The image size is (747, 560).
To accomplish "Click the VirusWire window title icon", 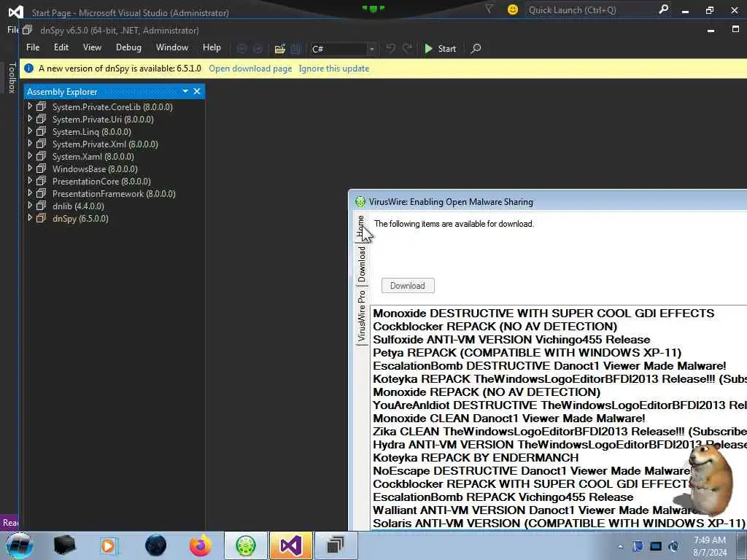I will tap(360, 201).
